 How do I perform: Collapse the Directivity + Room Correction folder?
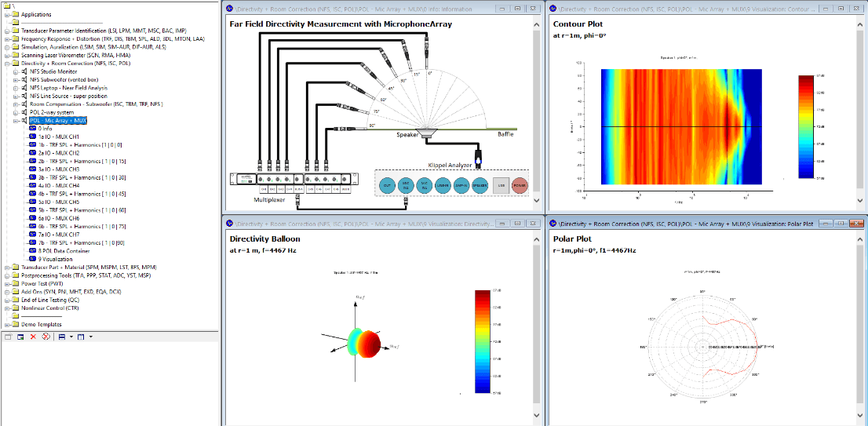click(8, 64)
